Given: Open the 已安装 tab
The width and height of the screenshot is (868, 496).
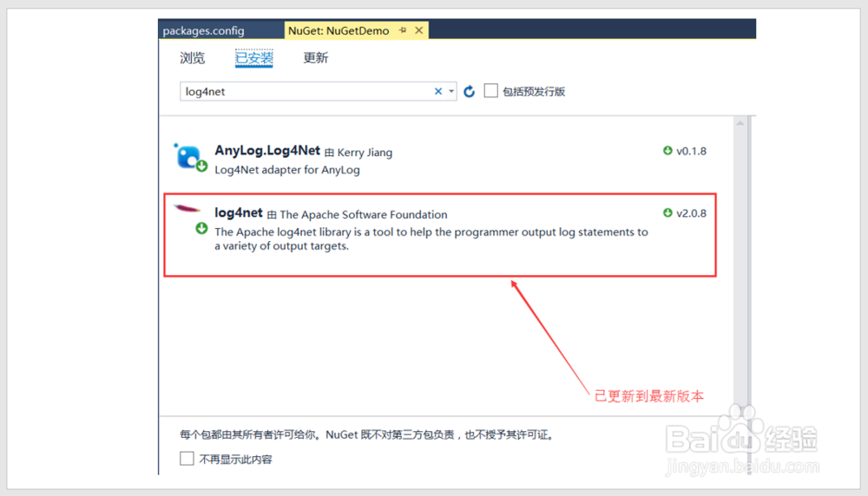Looking at the screenshot, I should (x=254, y=58).
